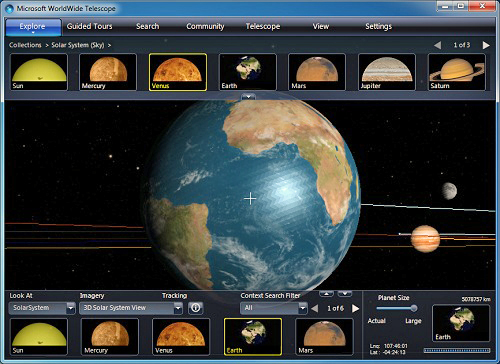
Task: Expand the bottom panel up arrow
Action: point(326,294)
